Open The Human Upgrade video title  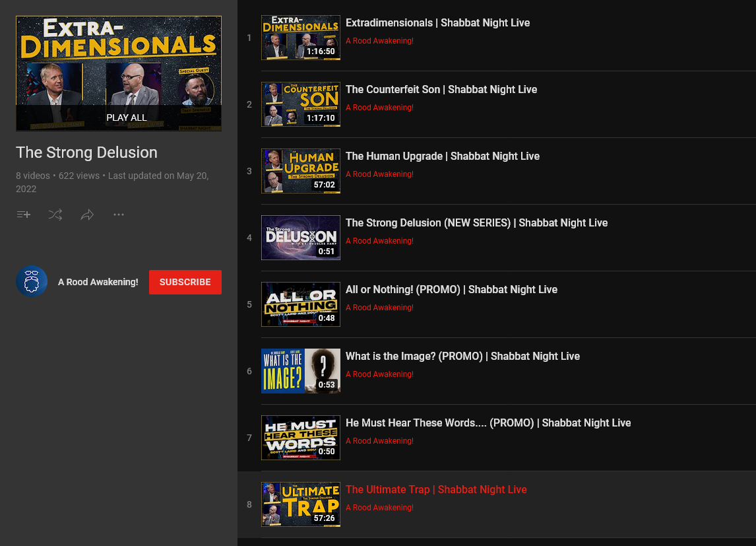pos(443,156)
